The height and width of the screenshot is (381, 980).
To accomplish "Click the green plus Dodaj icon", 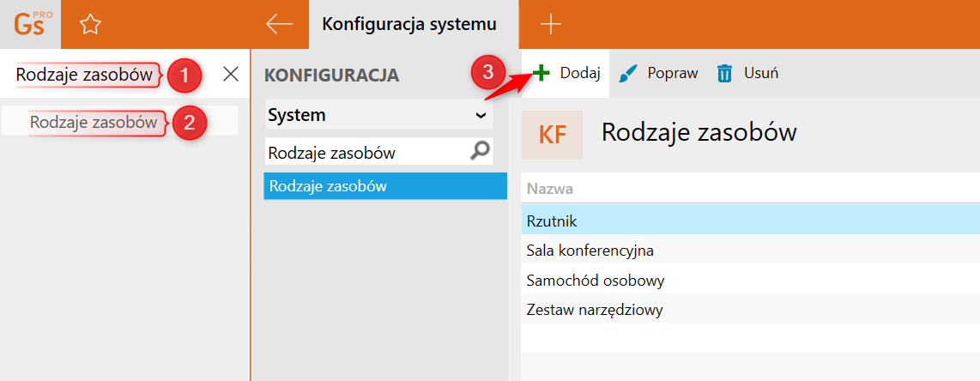I will (541, 73).
